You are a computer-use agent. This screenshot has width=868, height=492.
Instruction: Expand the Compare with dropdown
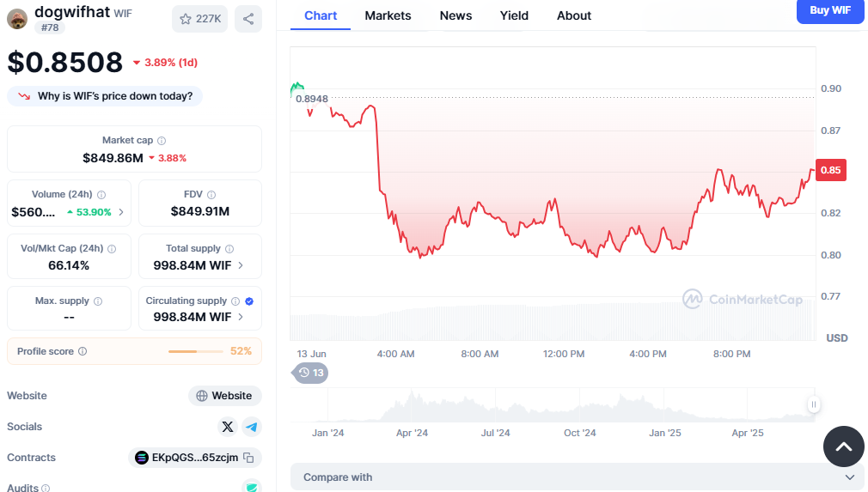(x=577, y=477)
